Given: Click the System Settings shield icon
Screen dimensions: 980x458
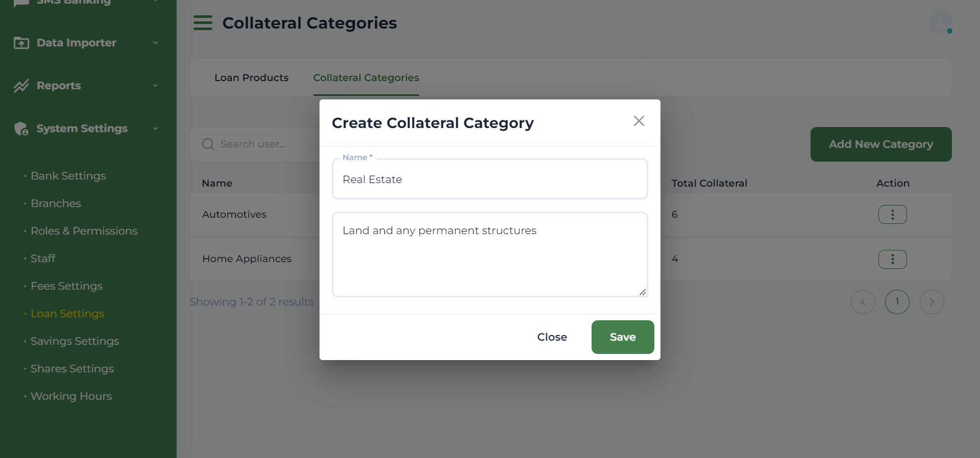Looking at the screenshot, I should 21,129.
